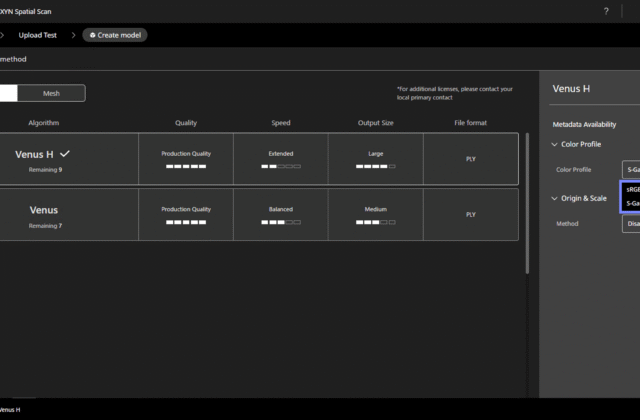Viewport: 640px width, 420px height.
Task: Click PLY format in Venus row
Action: (x=471, y=214)
